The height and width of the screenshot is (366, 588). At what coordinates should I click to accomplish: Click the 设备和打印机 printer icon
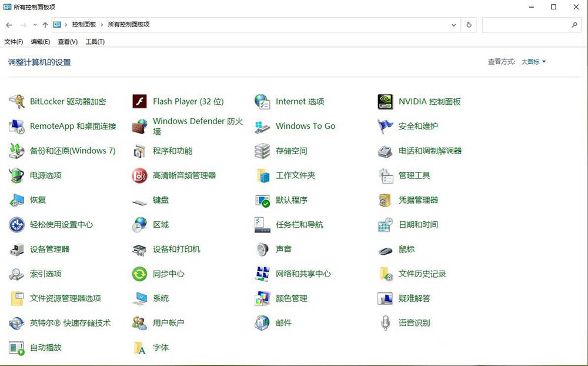tap(139, 249)
